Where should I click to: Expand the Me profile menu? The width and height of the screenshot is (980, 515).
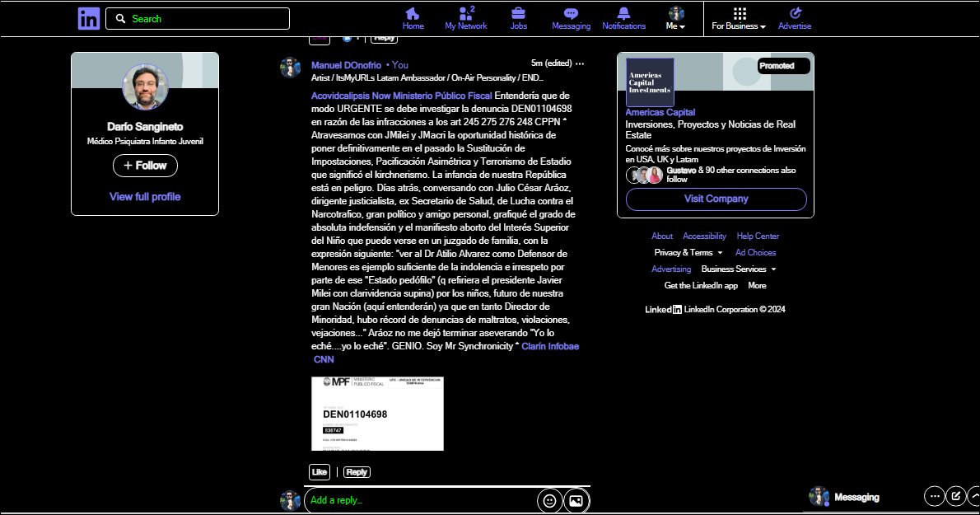[675, 19]
